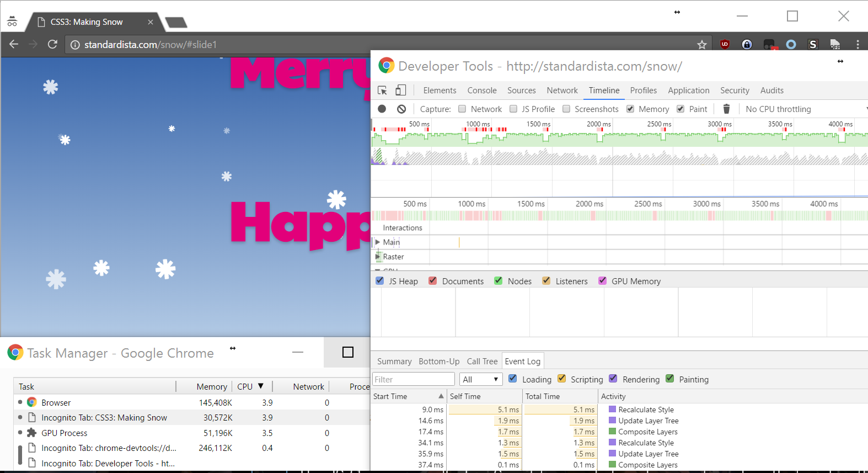Click the event log Filter field
868x473 pixels.
pyautogui.click(x=414, y=379)
